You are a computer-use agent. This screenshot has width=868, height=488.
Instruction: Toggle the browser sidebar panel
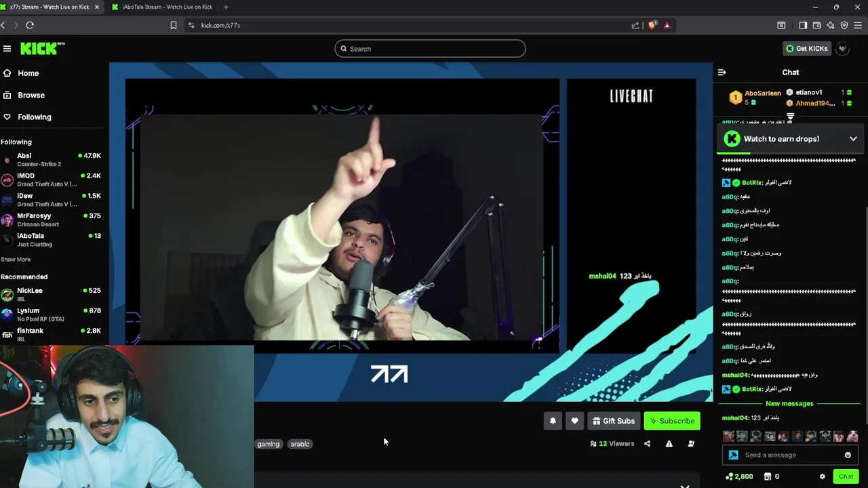(803, 25)
